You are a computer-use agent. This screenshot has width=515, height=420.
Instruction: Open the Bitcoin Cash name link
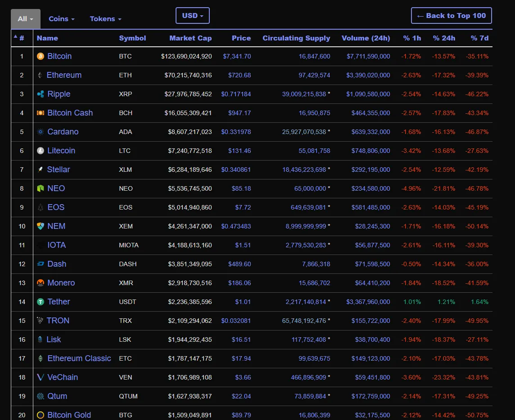tap(70, 113)
